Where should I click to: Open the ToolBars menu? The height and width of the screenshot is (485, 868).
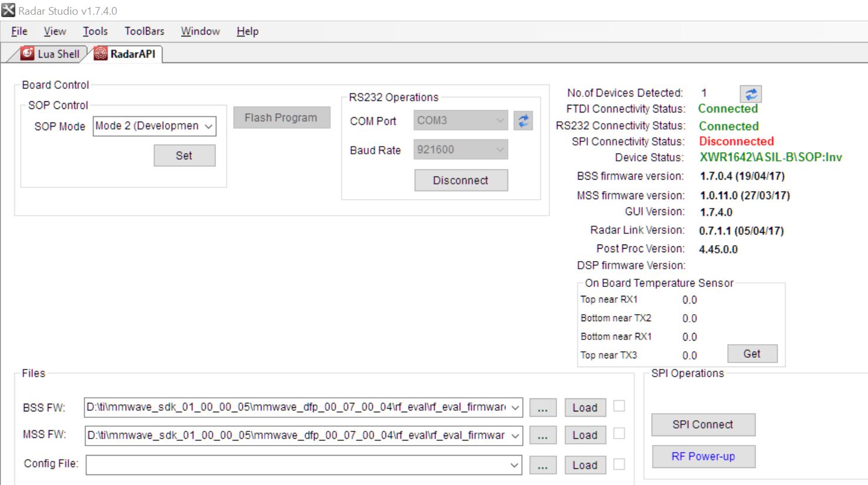[x=144, y=31]
